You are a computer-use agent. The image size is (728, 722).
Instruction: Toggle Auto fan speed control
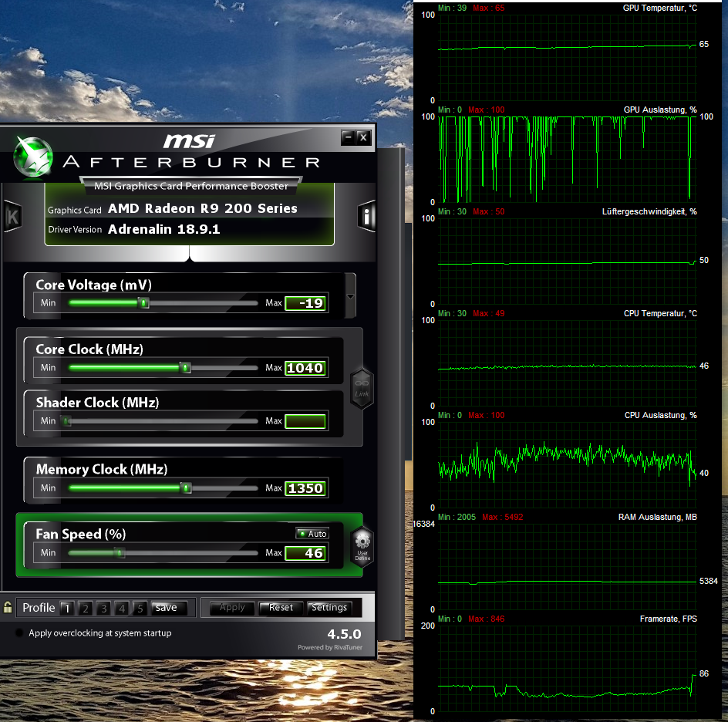[312, 534]
